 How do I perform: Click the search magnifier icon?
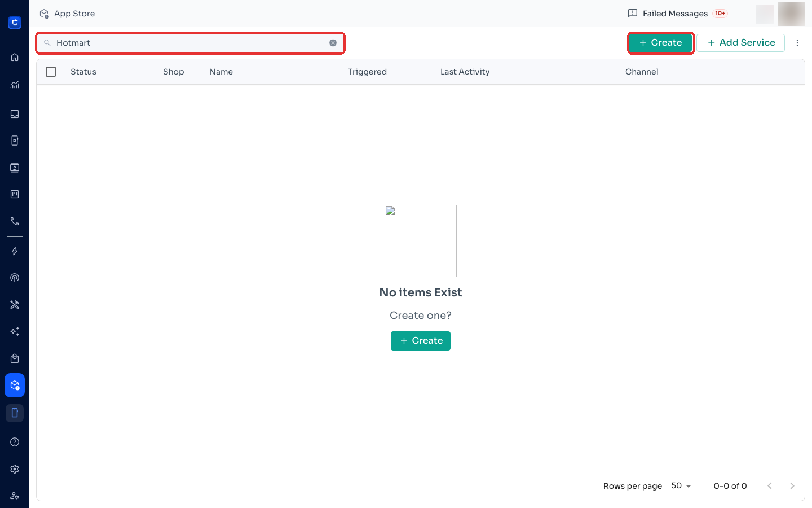pos(47,43)
